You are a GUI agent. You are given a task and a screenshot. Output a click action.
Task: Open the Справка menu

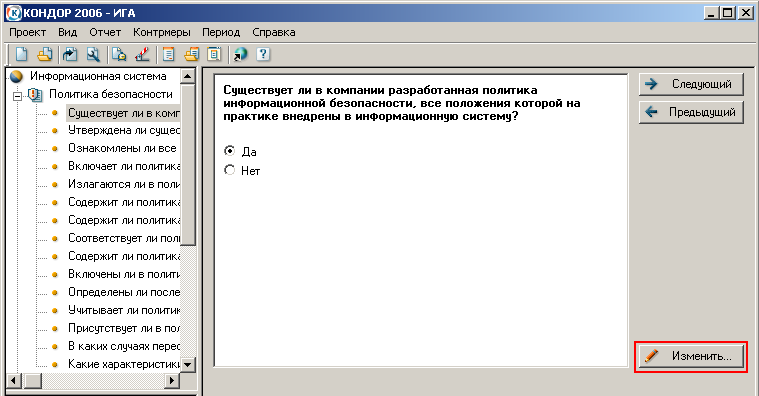pos(273,32)
